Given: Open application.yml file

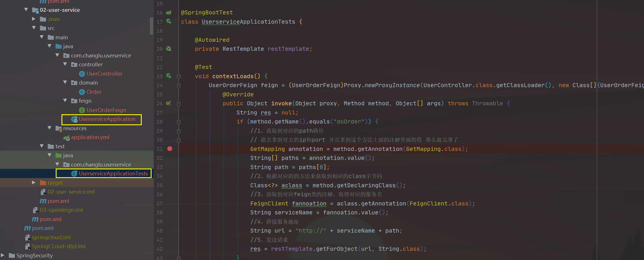Looking at the screenshot, I should click(90, 137).
